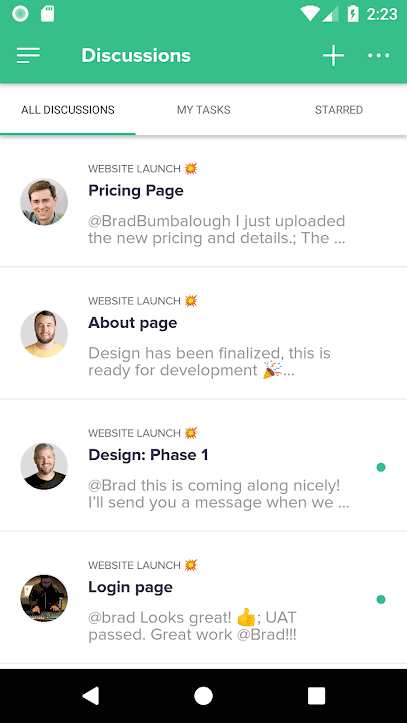Open the three-dot overflow menu
Image resolution: width=407 pixels, height=723 pixels.
pos(378,55)
